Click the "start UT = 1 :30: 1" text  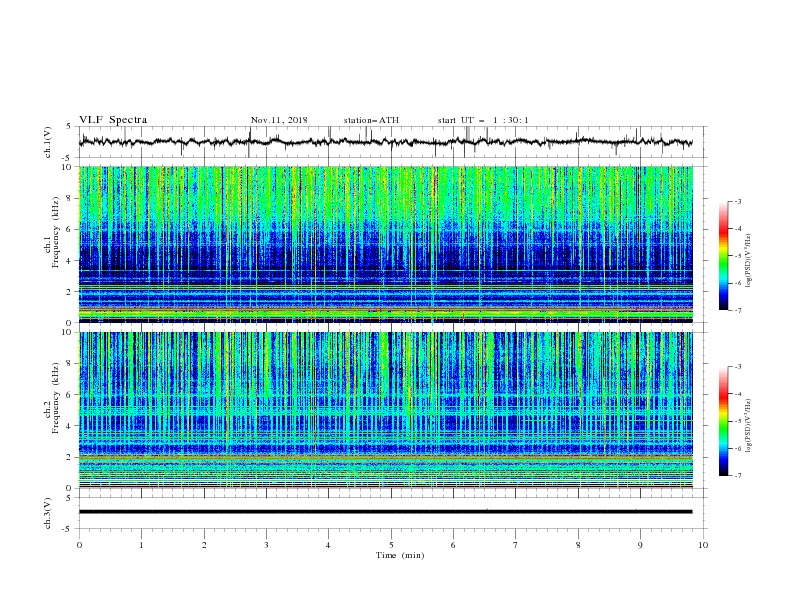coord(483,120)
